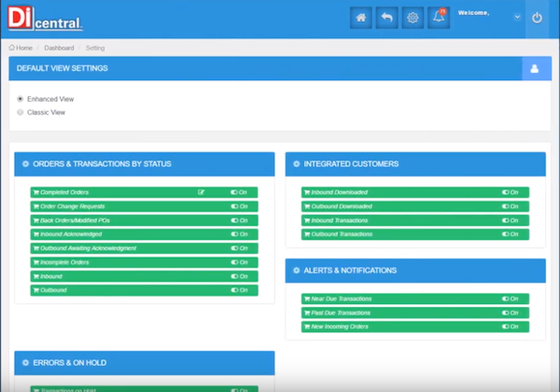Click the Home icon in top toolbar
The width and height of the screenshot is (560, 392).
(361, 18)
